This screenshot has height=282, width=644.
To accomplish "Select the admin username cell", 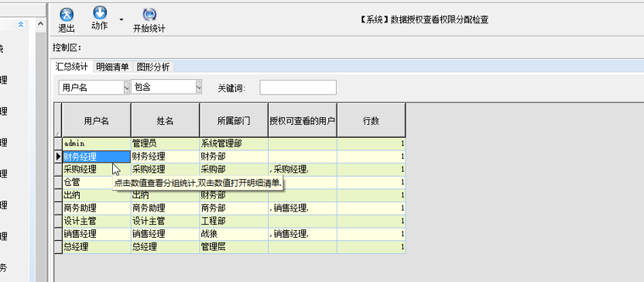I will pos(97,143).
